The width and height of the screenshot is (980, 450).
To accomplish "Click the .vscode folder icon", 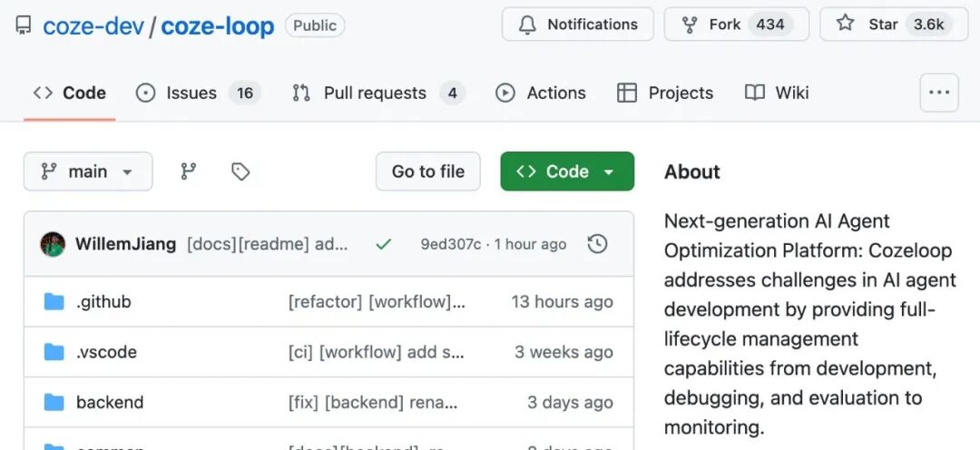I will pos(54,352).
